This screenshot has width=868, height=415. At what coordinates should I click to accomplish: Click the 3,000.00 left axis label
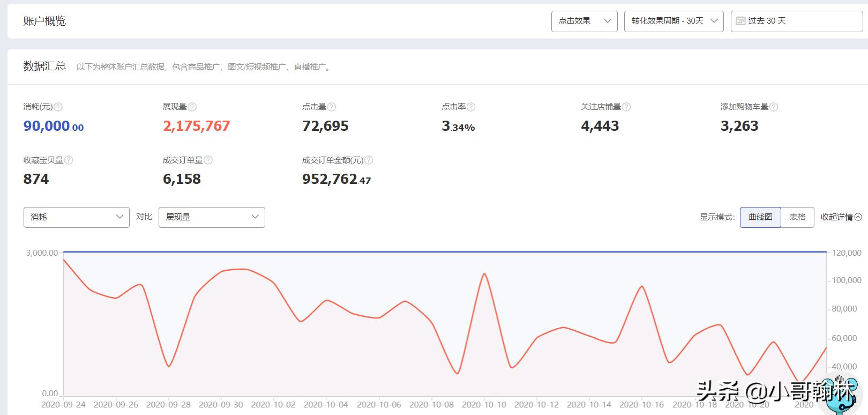coord(42,253)
